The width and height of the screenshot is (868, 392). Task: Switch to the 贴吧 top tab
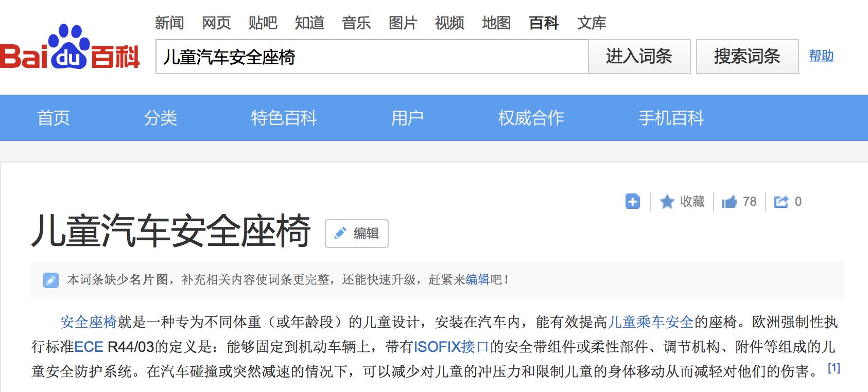tap(263, 23)
